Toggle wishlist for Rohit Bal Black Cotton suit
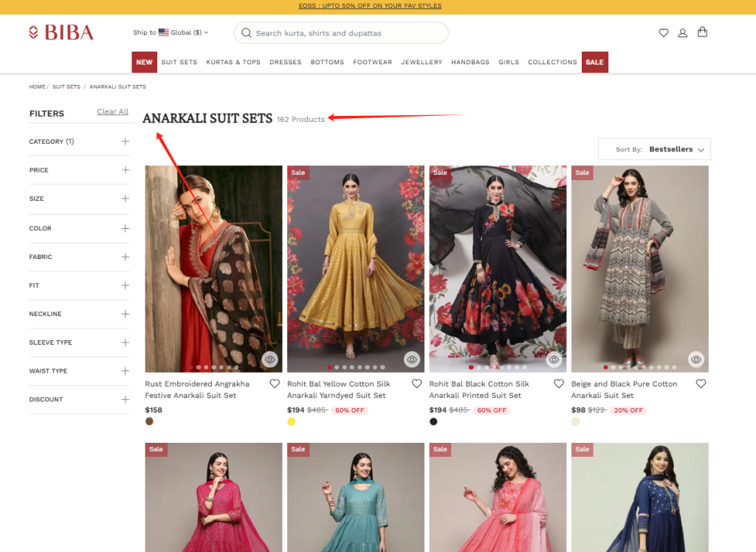This screenshot has height=552, width=756. pos(558,383)
